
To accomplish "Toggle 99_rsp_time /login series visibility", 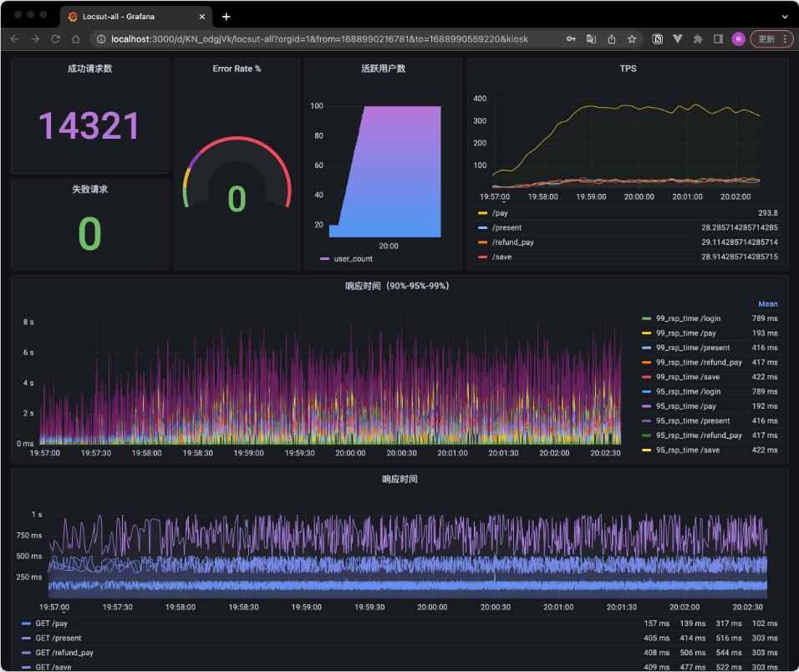I will pyautogui.click(x=688, y=318).
